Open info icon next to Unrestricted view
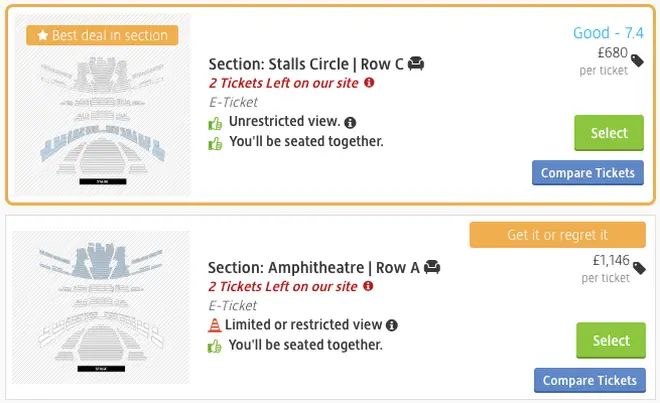The width and height of the screenshot is (660, 403). click(350, 123)
